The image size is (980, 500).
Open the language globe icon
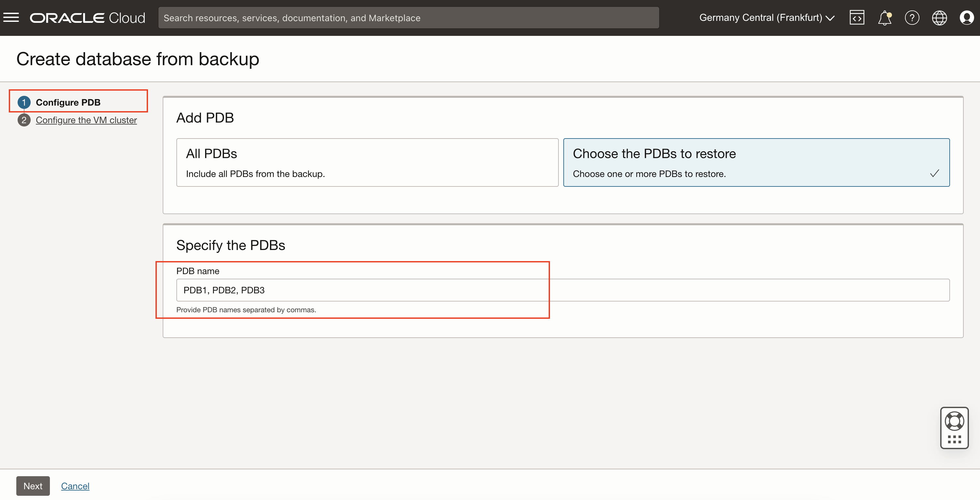tap(939, 18)
